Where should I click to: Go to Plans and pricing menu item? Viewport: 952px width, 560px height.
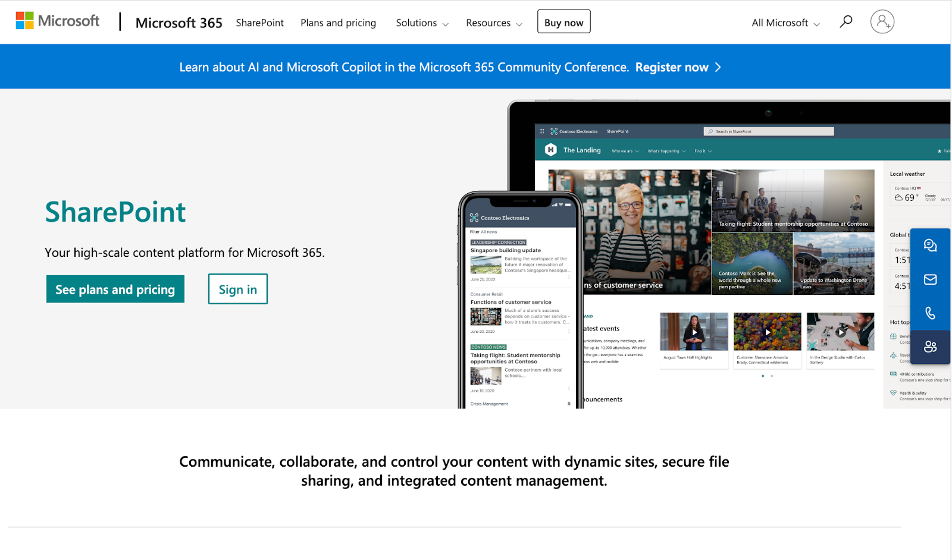338,23
